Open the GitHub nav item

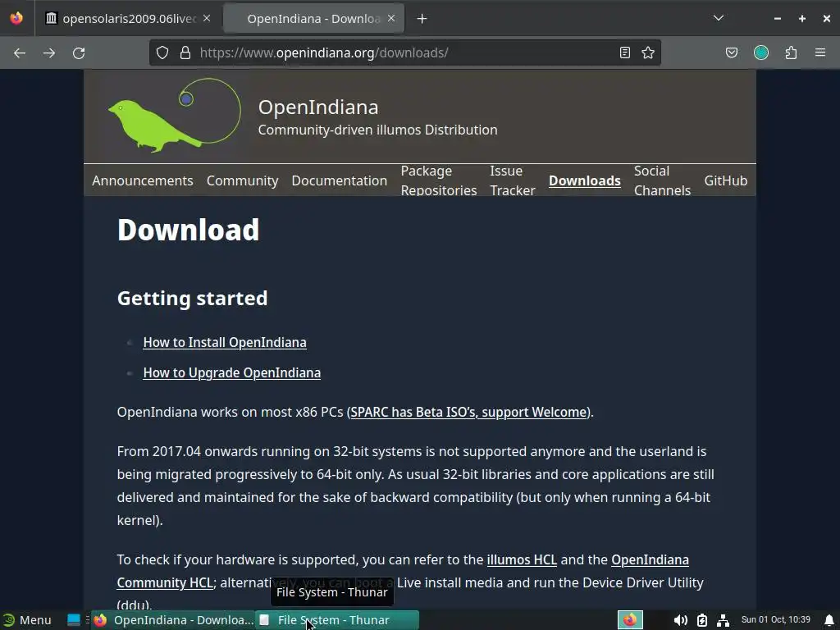click(725, 180)
